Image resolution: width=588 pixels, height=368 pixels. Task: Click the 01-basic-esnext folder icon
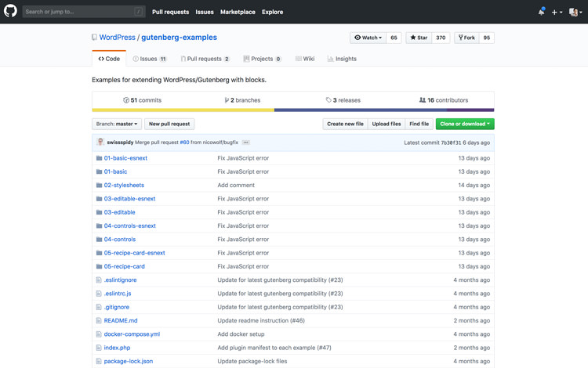[x=99, y=158]
